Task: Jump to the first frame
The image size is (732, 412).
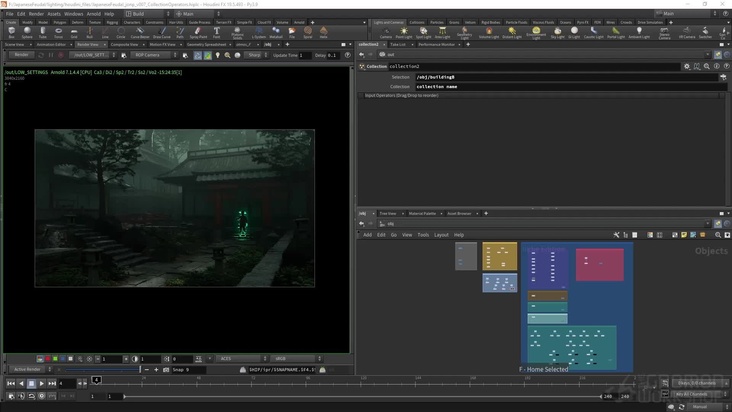Action: (11, 384)
